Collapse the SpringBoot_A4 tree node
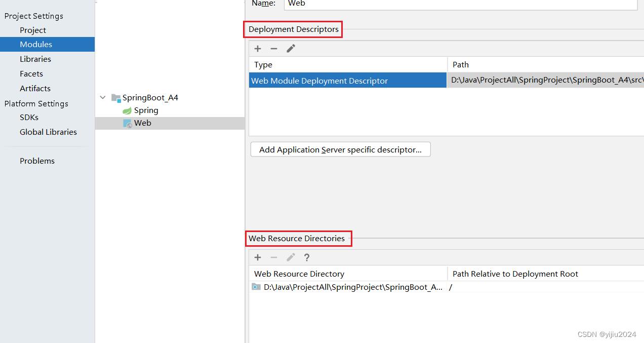644x343 pixels. pyautogui.click(x=103, y=97)
